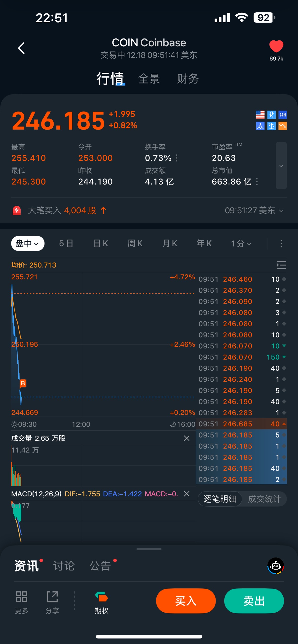This screenshot has height=644, width=298.
Task: Tap the 分享 share icon
Action: [52, 597]
